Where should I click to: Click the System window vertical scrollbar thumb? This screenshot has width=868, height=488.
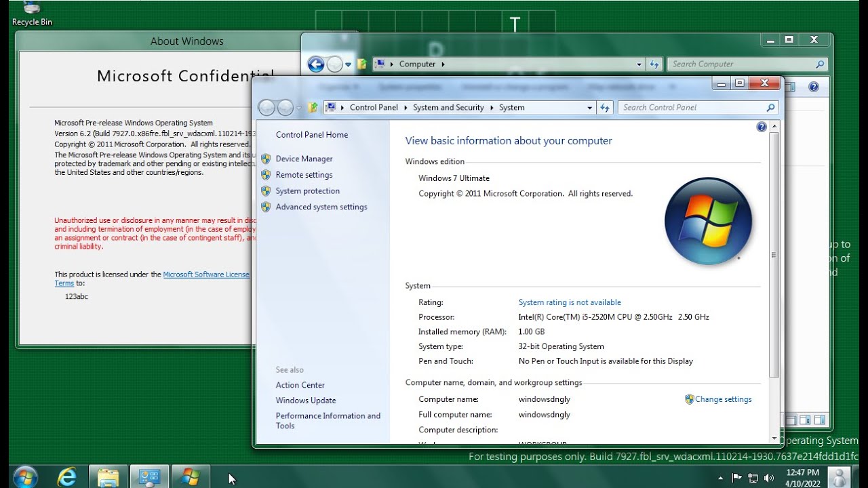point(775,256)
